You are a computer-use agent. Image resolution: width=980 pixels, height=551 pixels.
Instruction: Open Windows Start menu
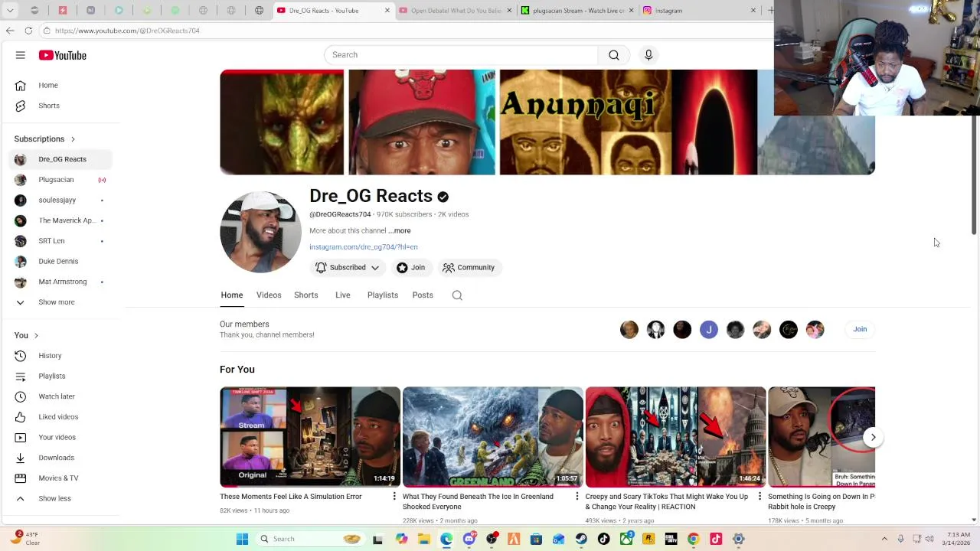tap(242, 539)
